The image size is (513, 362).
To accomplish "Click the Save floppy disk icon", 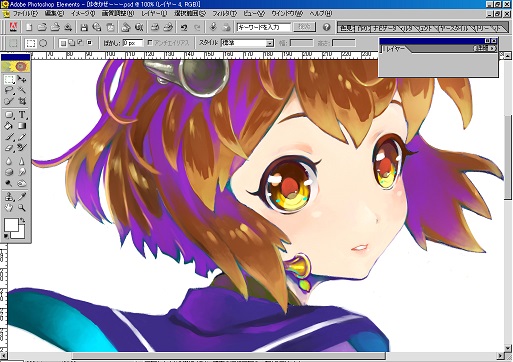I will click(x=84, y=27).
